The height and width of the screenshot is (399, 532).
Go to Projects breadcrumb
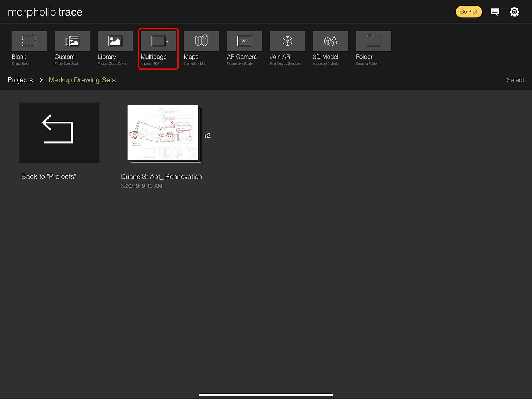20,80
